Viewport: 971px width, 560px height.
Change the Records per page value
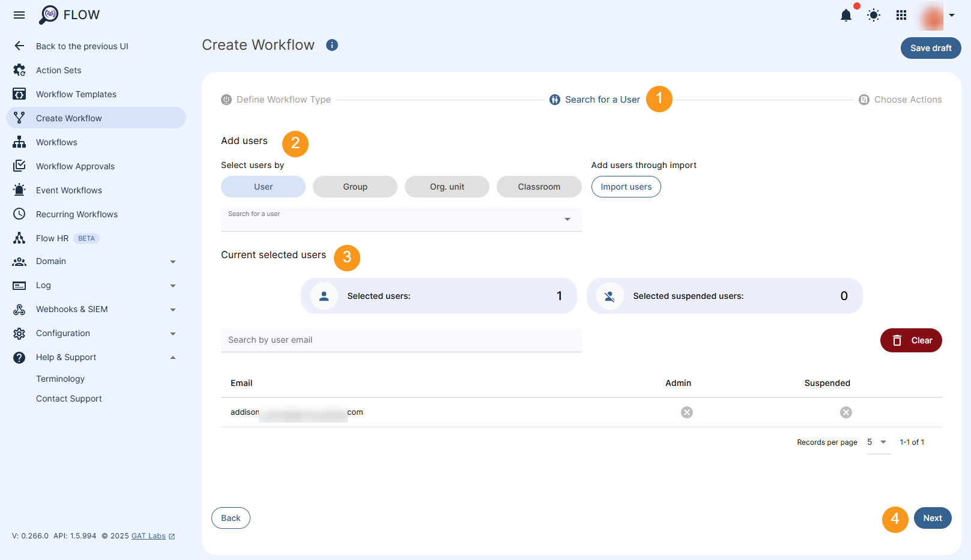(x=878, y=442)
